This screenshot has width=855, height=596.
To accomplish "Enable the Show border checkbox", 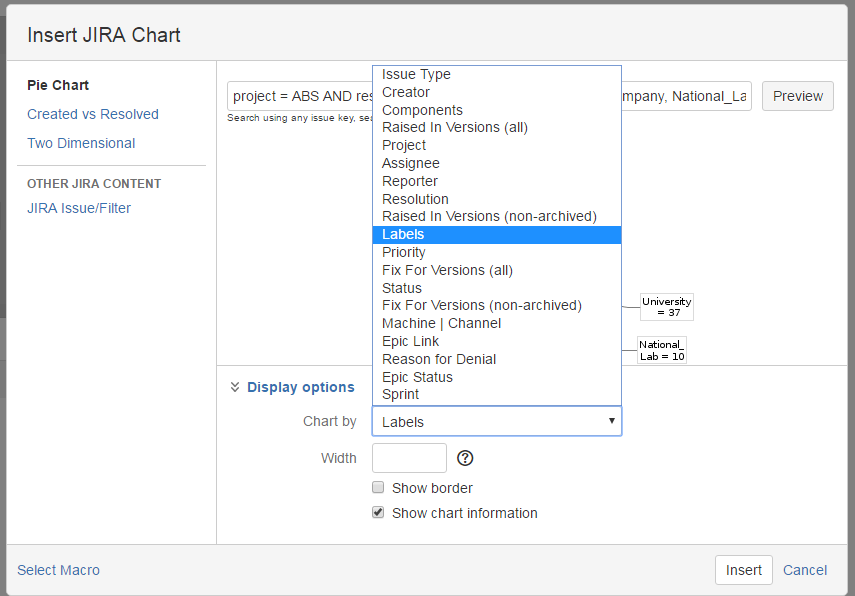I will coord(378,487).
